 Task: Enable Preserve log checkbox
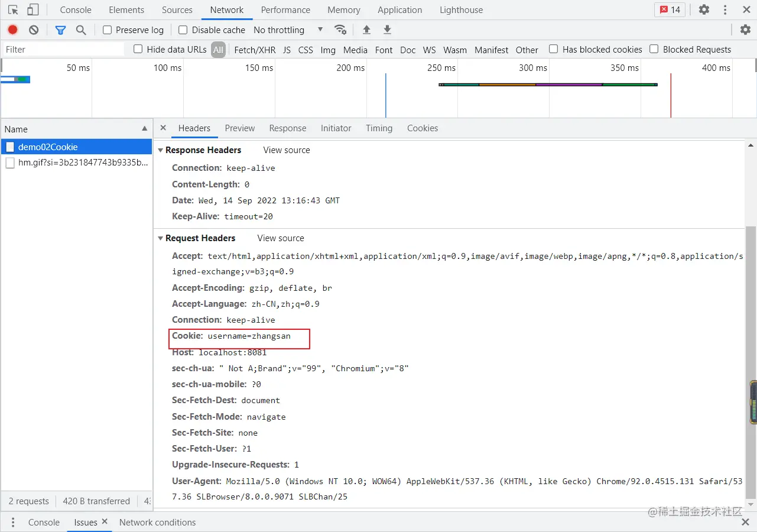point(107,30)
